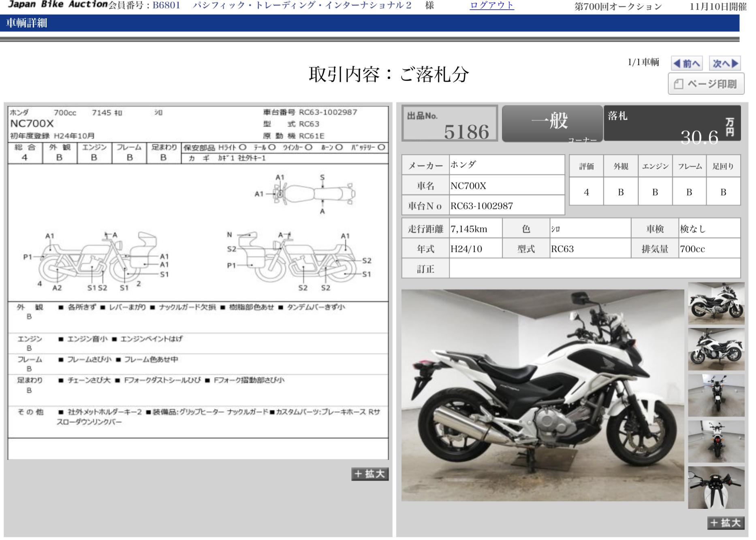756x540 pixels.
Task: Go to next vehicle with 次へ button
Action: pyautogui.click(x=725, y=64)
